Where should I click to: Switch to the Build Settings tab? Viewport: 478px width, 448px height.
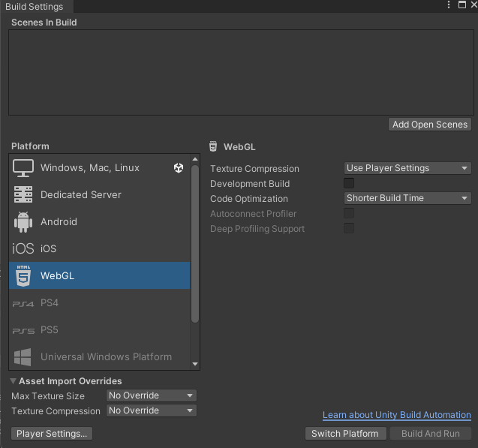pos(35,6)
